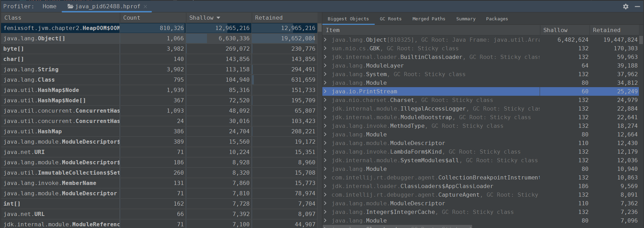644x228 pixels.
Task: Select the int[] class row
Action: tap(159, 204)
